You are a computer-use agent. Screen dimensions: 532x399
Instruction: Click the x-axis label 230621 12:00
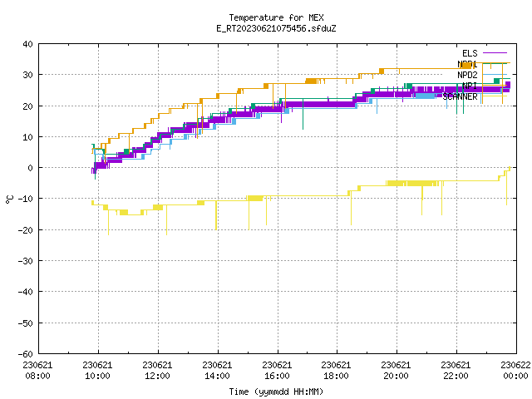[x=157, y=371]
